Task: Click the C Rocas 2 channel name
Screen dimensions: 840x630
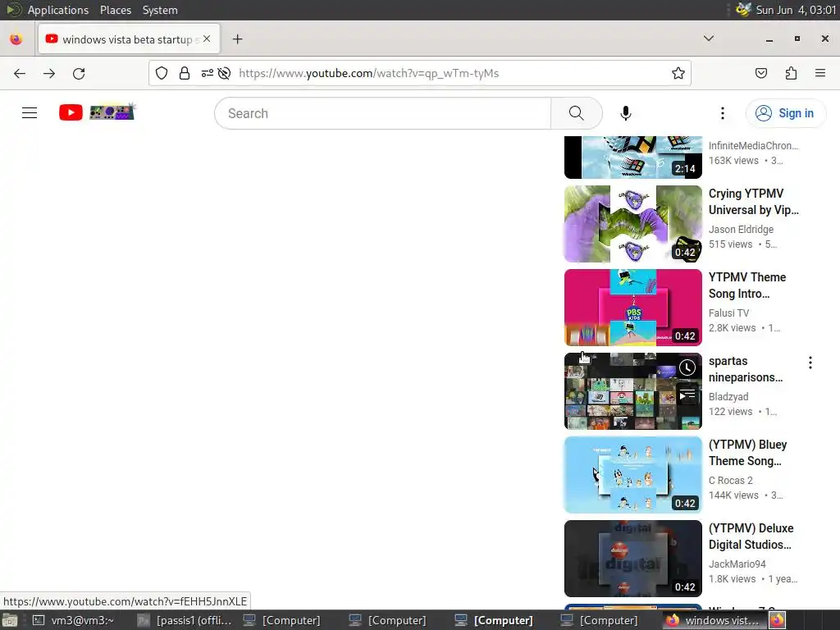Action: tap(731, 480)
